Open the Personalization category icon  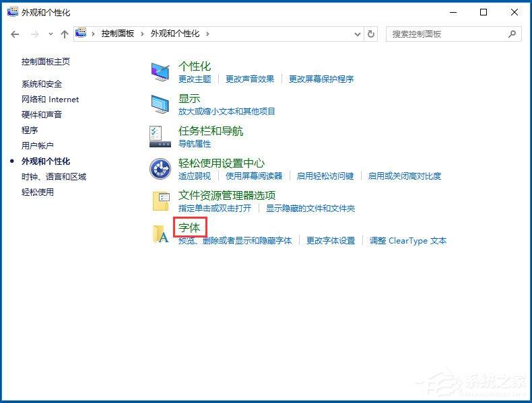(160, 71)
